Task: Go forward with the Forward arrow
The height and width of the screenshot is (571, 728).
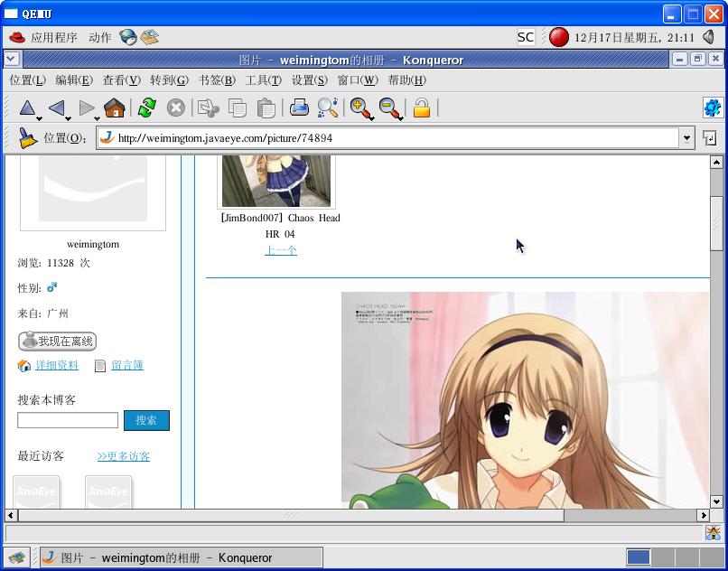Action: [86, 108]
